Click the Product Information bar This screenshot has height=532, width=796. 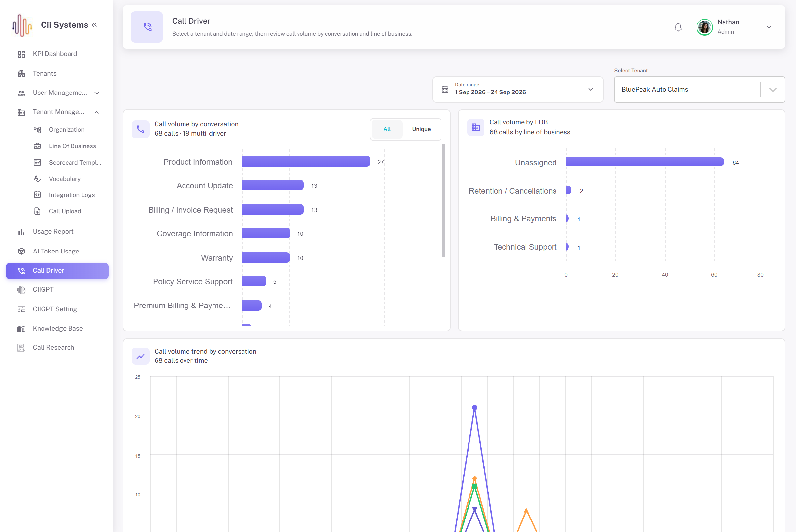coord(306,162)
